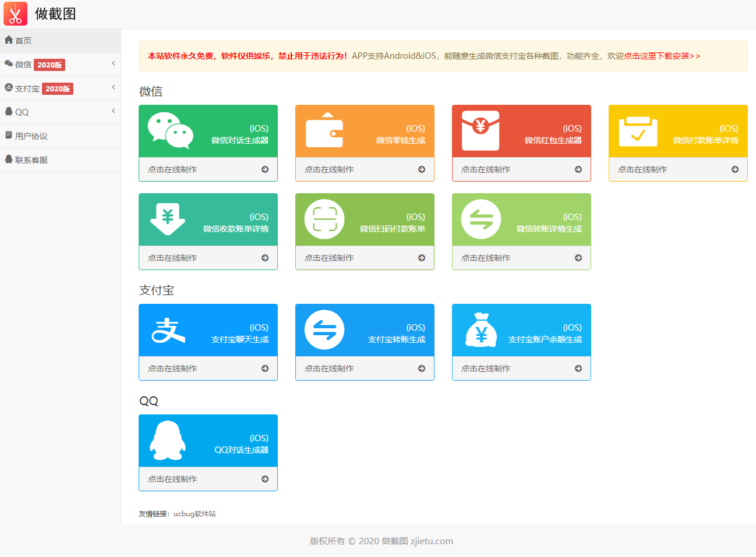Open the QQ sidebar menu item
The height and width of the screenshot is (557, 756).
click(61, 112)
